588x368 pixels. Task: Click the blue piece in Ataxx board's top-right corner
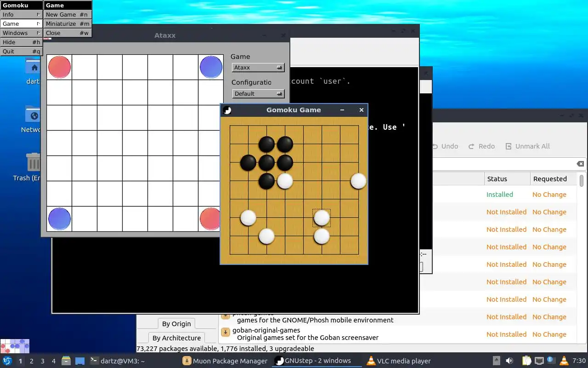211,67
